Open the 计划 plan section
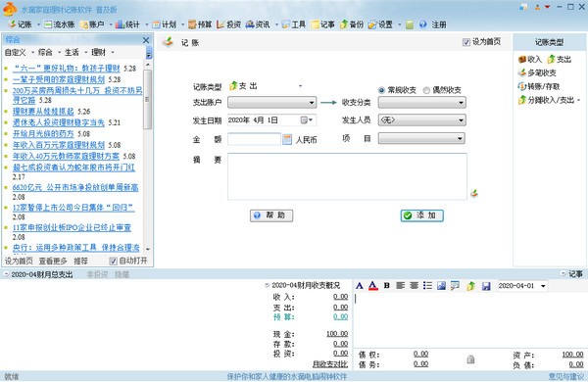Screen dimensions: 588x382 click(165, 24)
